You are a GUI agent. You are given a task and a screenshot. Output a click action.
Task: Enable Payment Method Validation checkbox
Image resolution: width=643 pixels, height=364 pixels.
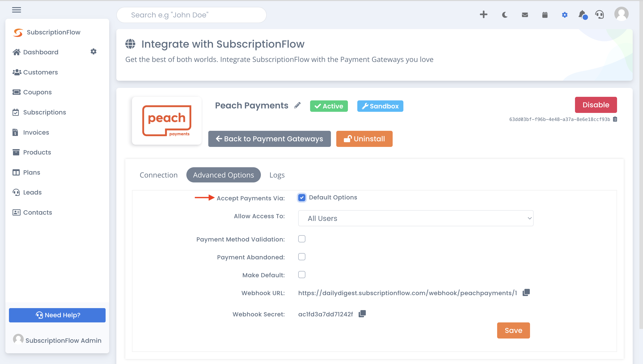(302, 239)
